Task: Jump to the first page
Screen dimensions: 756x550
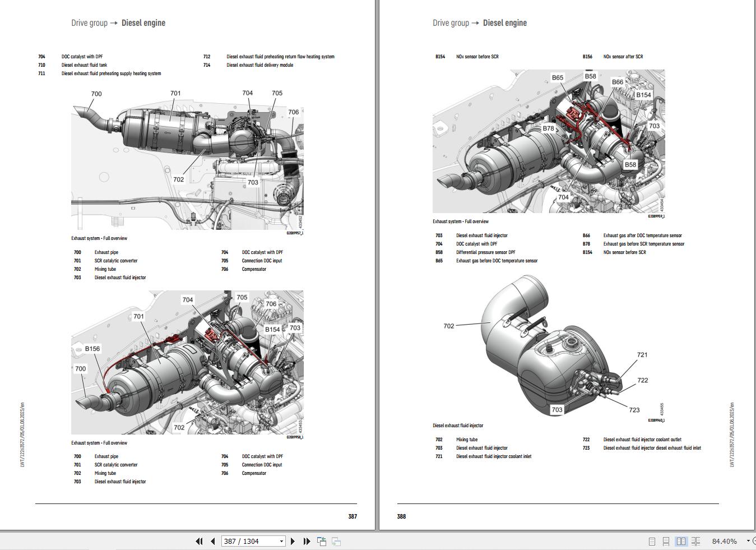Action: (199, 541)
